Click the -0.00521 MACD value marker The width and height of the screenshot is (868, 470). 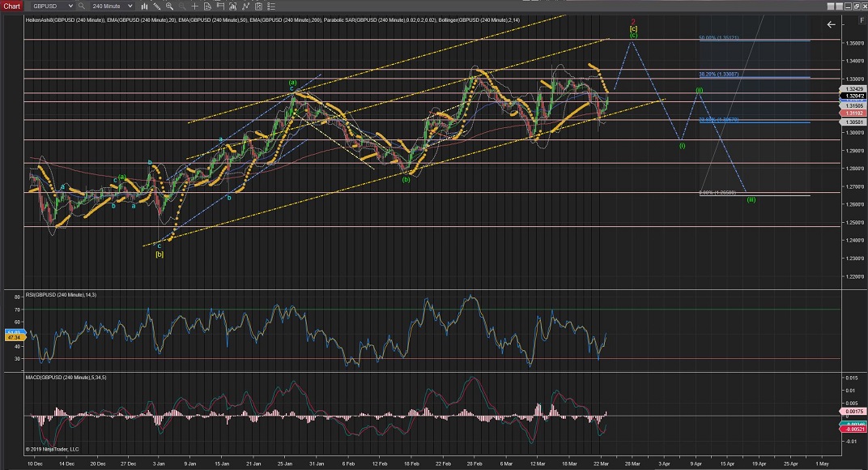click(x=853, y=429)
